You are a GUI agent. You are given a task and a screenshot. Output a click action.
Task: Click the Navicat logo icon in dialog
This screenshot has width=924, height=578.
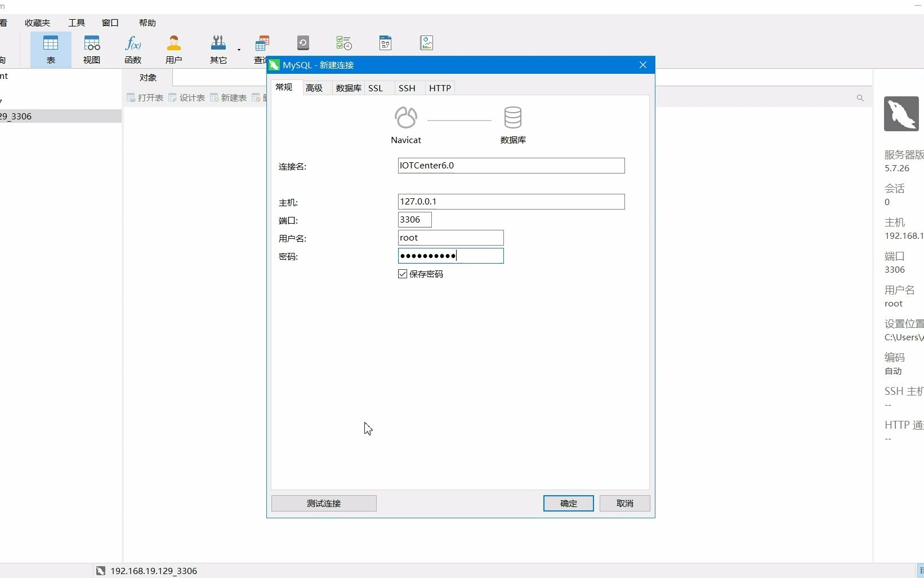point(406,118)
